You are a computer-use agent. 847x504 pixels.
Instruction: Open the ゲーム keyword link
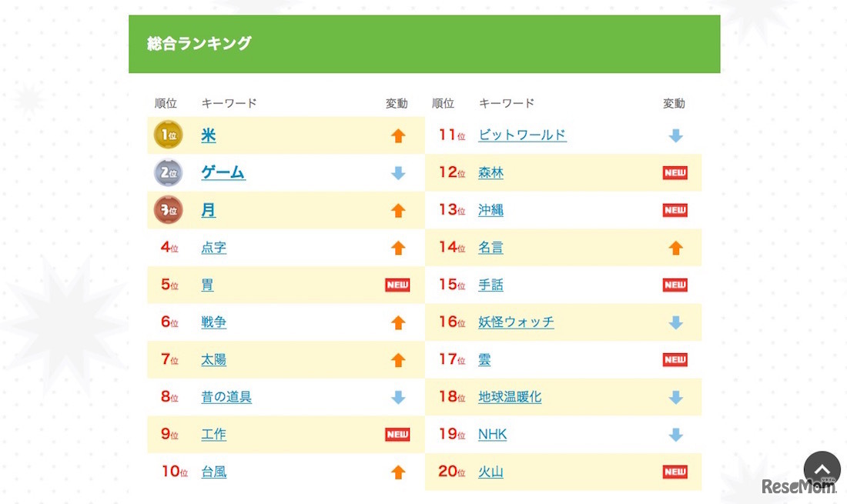pyautogui.click(x=223, y=172)
